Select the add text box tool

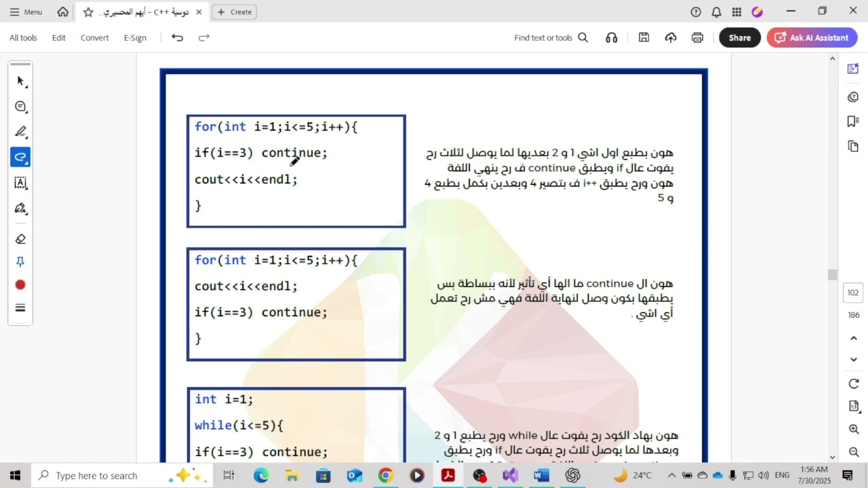[x=20, y=183]
